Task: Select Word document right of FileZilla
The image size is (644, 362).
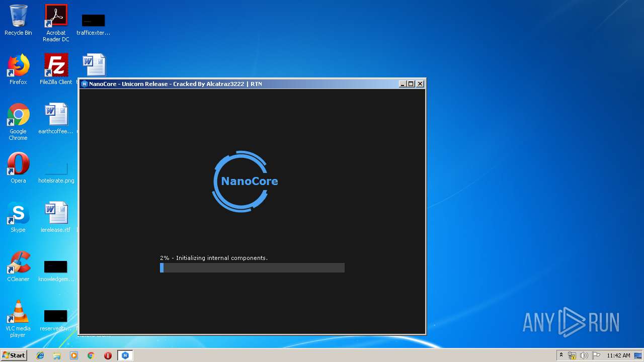Action: point(94,65)
